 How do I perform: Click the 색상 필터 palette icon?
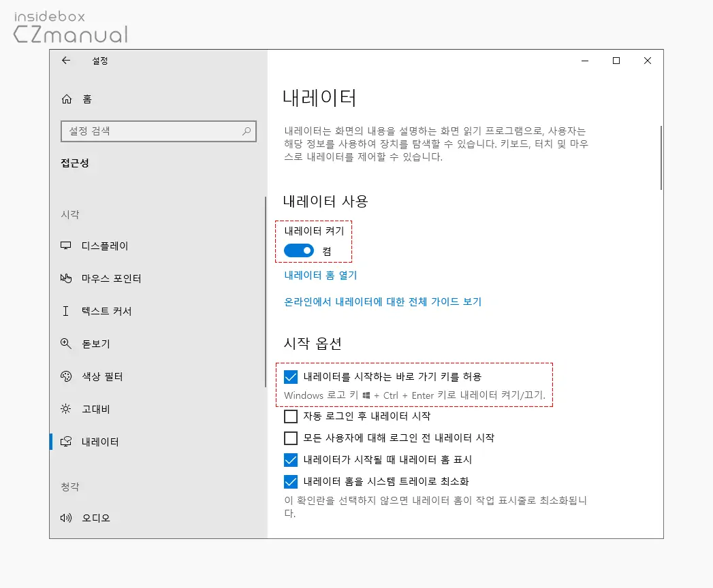coord(66,376)
